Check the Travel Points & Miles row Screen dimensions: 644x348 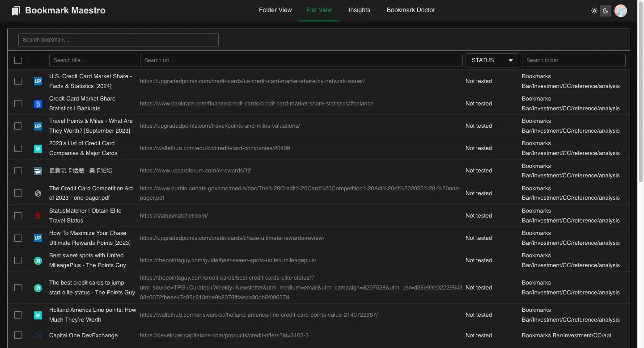(x=18, y=126)
